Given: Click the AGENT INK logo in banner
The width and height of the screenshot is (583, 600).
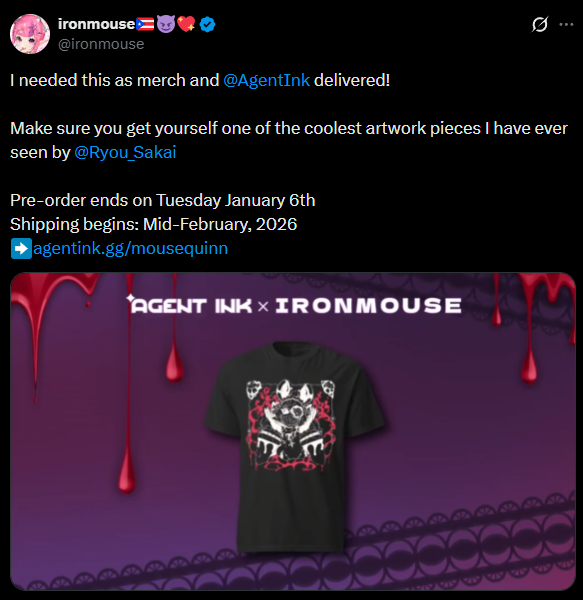Looking at the screenshot, I should (x=189, y=305).
